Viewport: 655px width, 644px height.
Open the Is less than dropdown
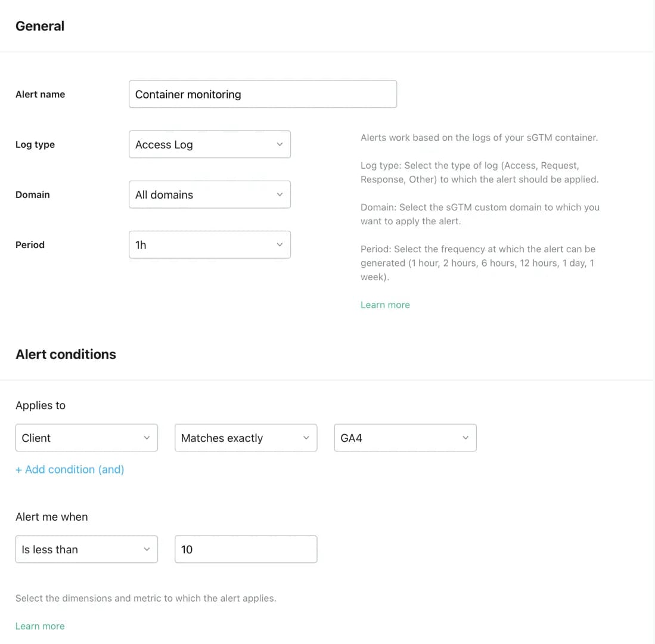[x=86, y=549]
